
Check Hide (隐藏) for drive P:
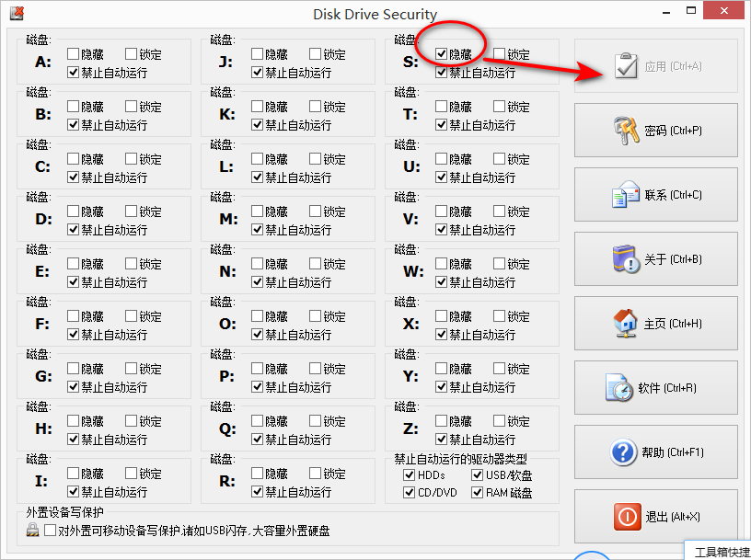point(257,368)
